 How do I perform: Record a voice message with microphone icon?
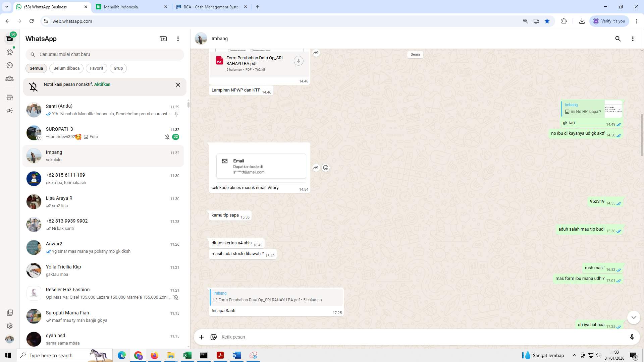coord(632,337)
